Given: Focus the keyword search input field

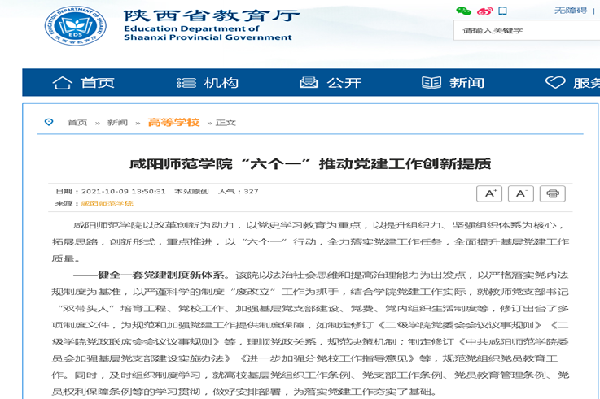Looking at the screenshot, I should tap(527, 31).
